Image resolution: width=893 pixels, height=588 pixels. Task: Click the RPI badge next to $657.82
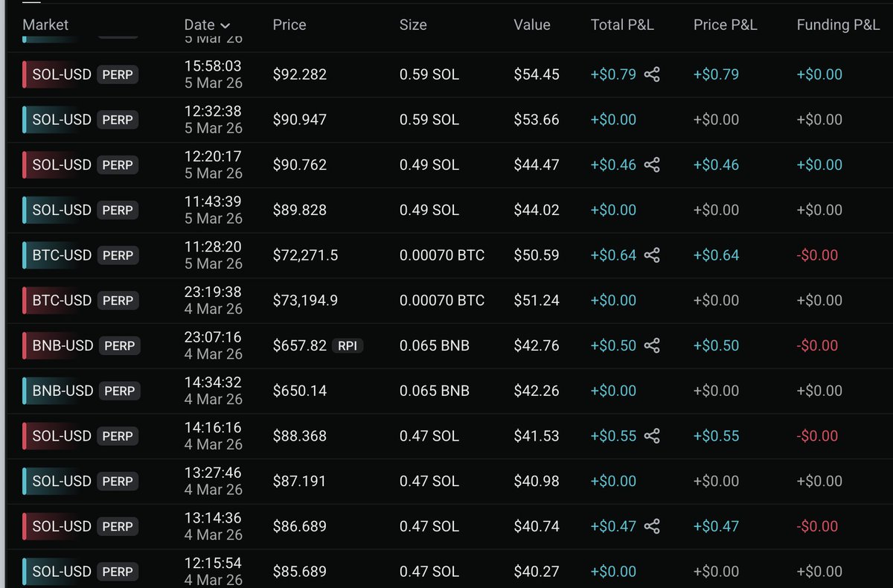coord(348,345)
